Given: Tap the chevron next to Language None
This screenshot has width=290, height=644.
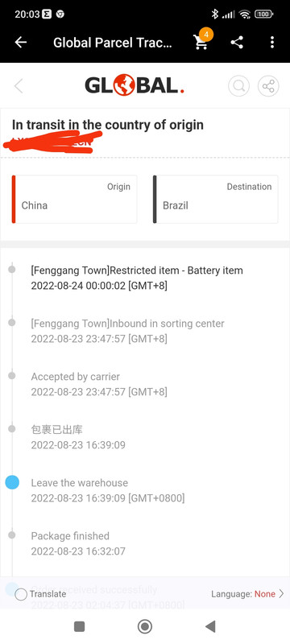Looking at the screenshot, I should (281, 594).
